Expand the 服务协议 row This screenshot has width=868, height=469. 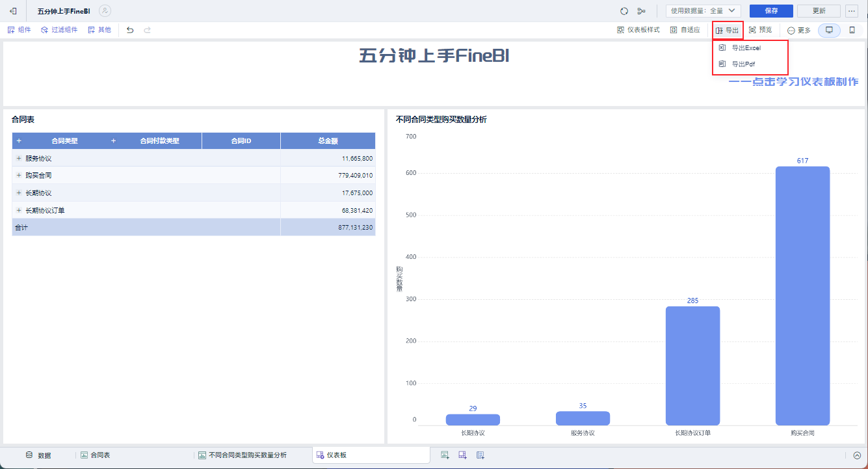19,159
